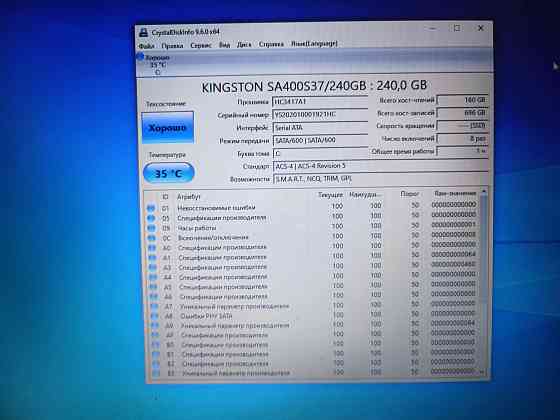Click the KINGSTON SA400S37/240GB drive title
Image resolution: width=560 pixels, height=420 pixels.
coord(314,86)
